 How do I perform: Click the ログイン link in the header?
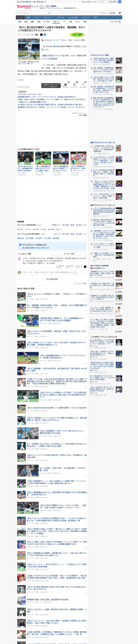click(x=42, y=8)
